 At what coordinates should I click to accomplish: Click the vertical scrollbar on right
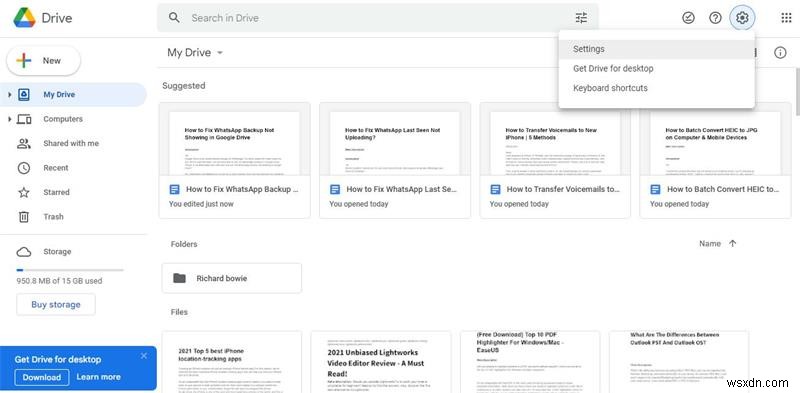[797, 92]
